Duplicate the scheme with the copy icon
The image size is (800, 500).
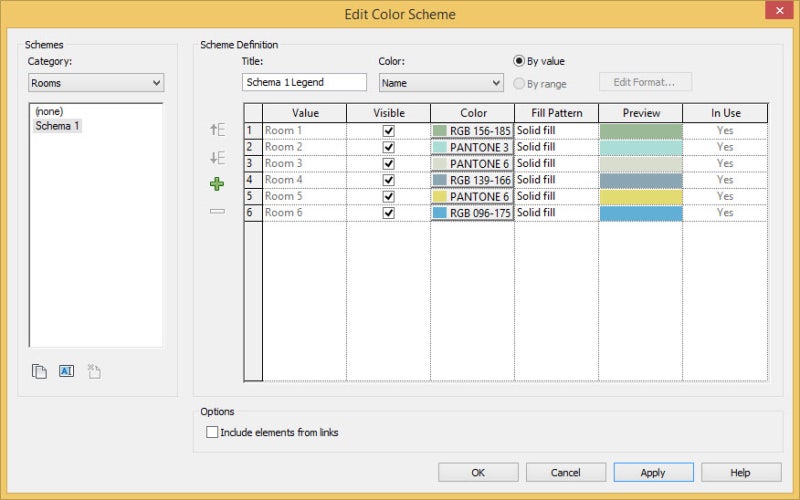coord(39,371)
